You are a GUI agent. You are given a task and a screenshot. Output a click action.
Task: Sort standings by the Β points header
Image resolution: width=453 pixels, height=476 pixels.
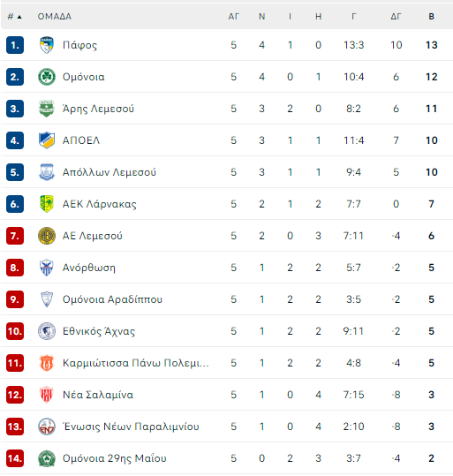(x=431, y=17)
